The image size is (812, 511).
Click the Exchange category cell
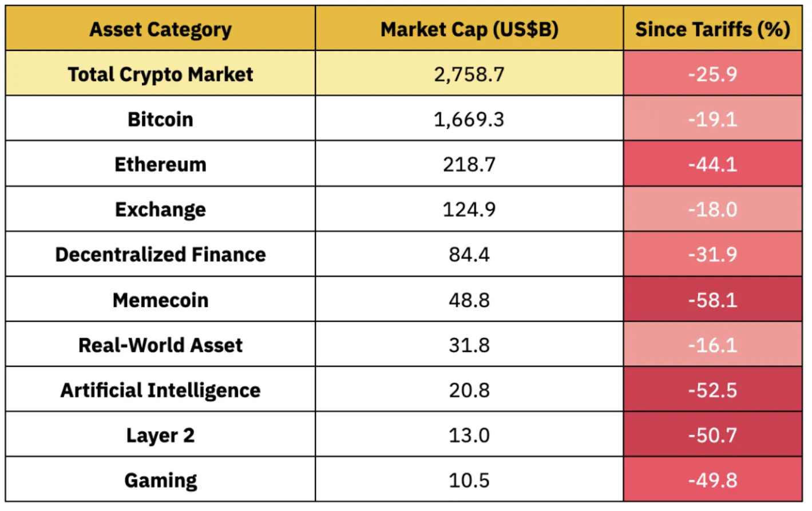tap(160, 209)
